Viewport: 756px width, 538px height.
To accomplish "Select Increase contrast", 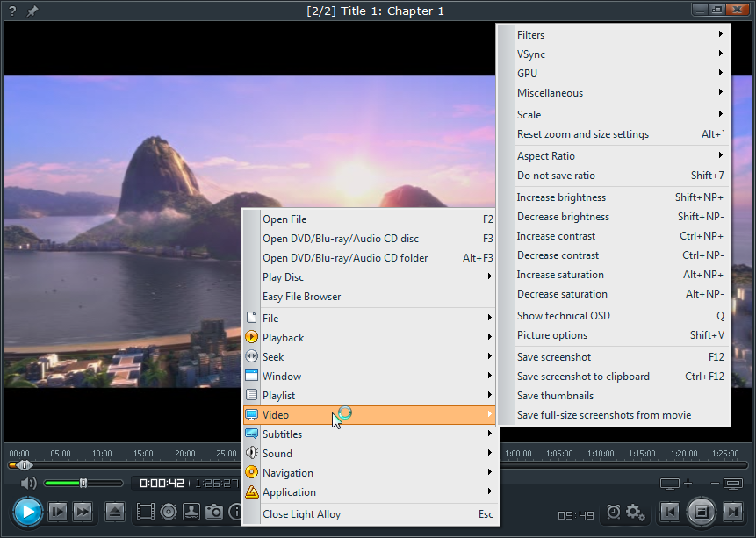I will click(614, 236).
